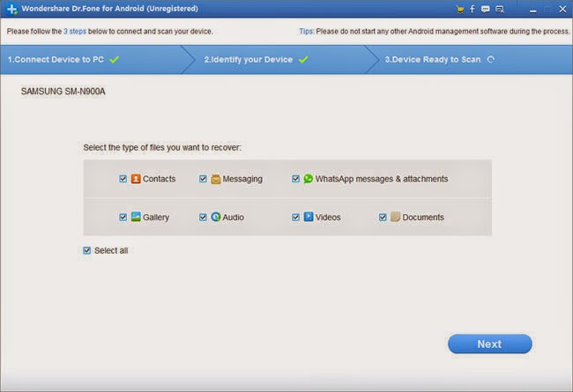The width and height of the screenshot is (573, 392).
Task: Click the Gallery label
Action: coord(156,217)
